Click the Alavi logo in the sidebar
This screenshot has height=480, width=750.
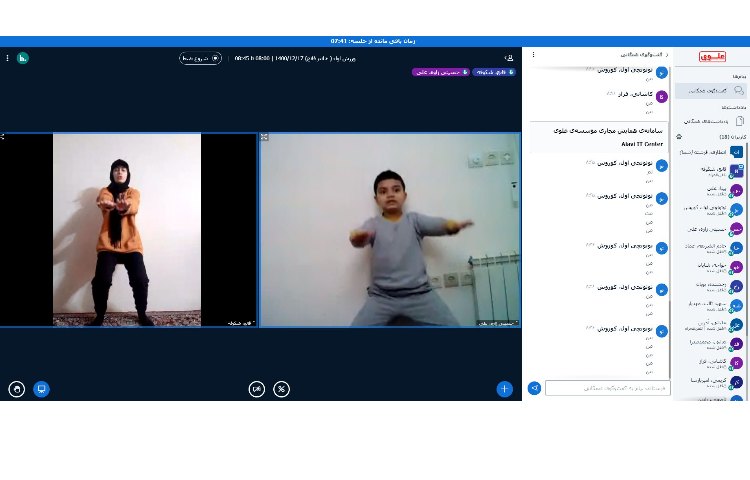click(712, 56)
